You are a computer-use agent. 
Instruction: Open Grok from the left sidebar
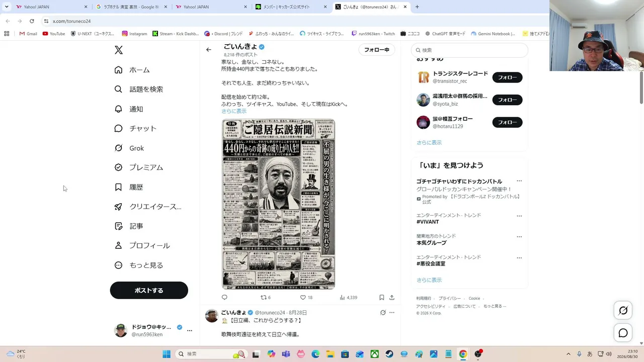(x=129, y=148)
